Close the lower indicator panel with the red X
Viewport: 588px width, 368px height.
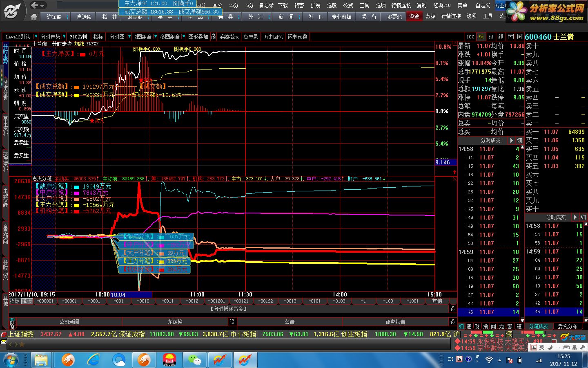tap(454, 179)
